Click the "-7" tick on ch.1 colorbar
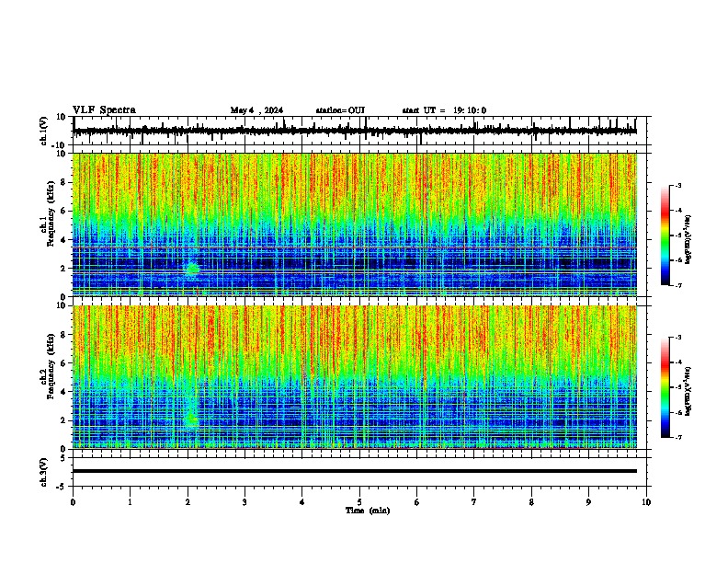This screenshot has width=728, height=563. 678,285
